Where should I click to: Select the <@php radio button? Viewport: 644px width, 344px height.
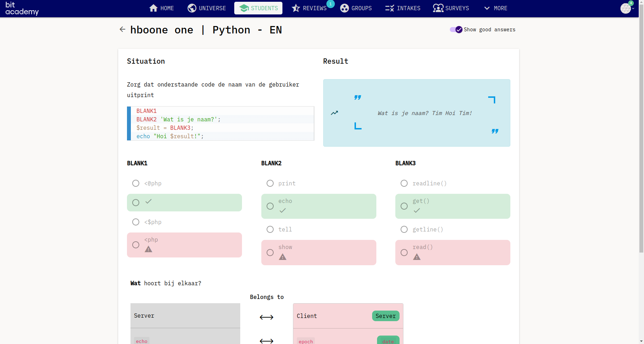click(136, 183)
